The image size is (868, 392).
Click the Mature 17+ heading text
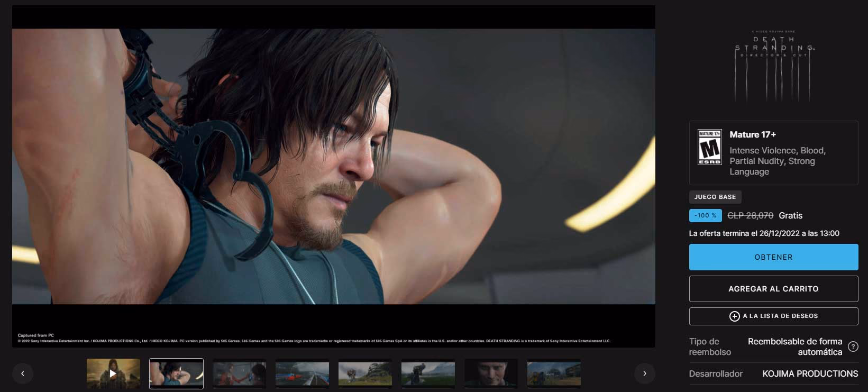[753, 134]
